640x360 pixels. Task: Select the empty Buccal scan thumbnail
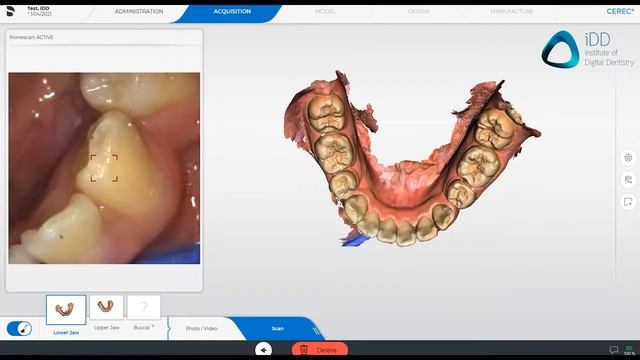(144, 307)
